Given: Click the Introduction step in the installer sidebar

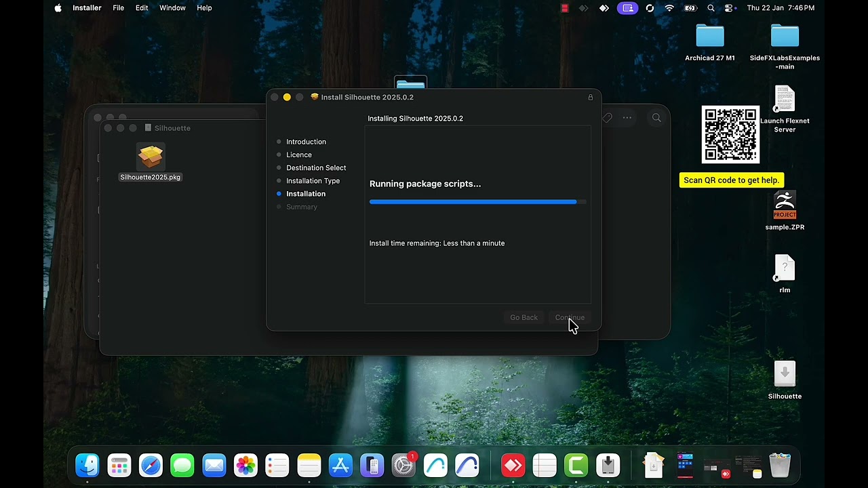Looking at the screenshot, I should (306, 142).
